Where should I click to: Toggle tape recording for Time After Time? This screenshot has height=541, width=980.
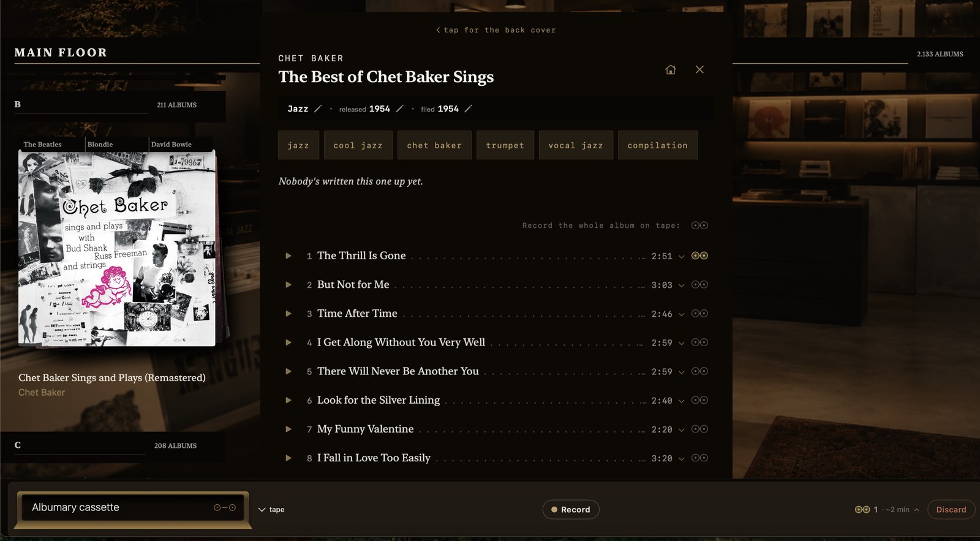coord(699,313)
